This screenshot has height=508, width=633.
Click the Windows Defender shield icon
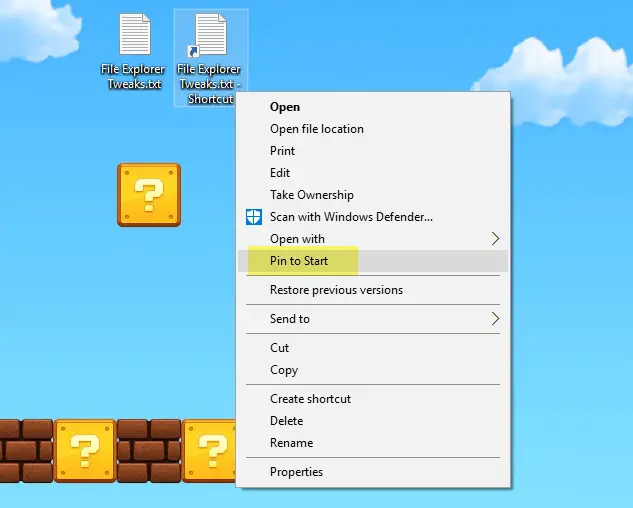(x=254, y=217)
